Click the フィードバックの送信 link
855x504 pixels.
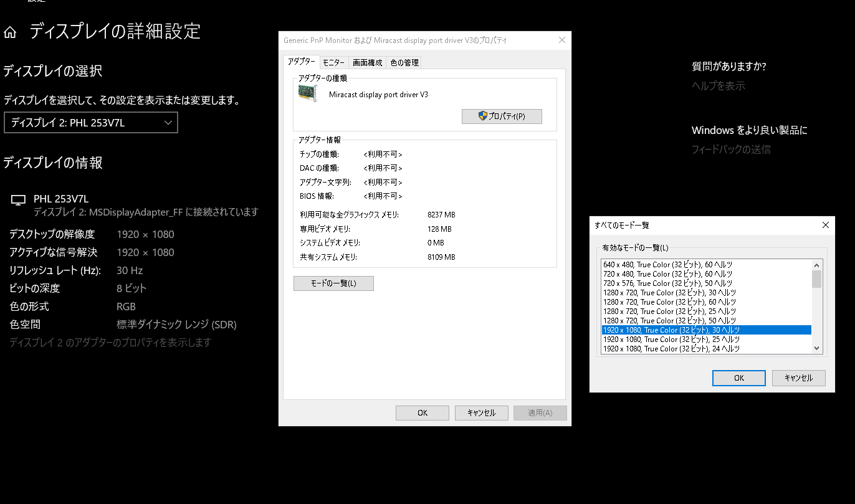(731, 150)
